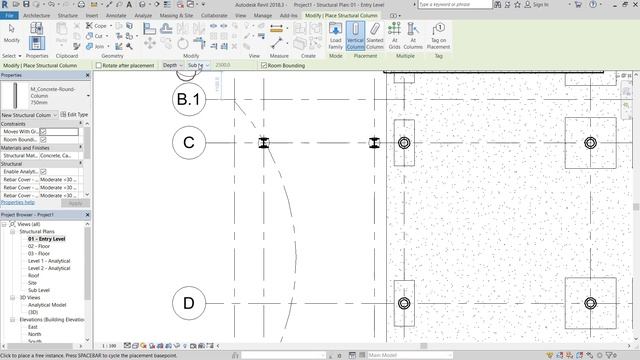This screenshot has width=640, height=360.
Task: Click the Favorites star icon in title bar
Action: [x=518, y=4]
